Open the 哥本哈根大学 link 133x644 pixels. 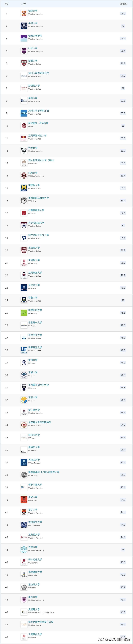35,560
